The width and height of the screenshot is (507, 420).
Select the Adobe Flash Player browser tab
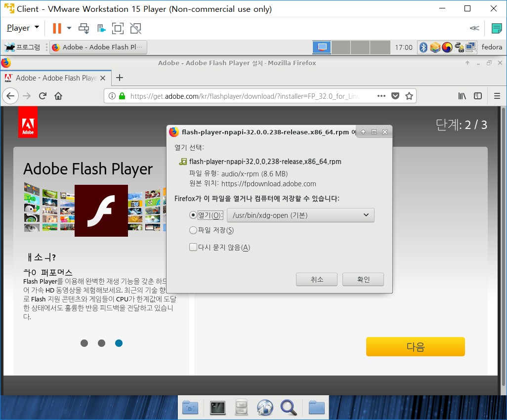[x=56, y=78]
